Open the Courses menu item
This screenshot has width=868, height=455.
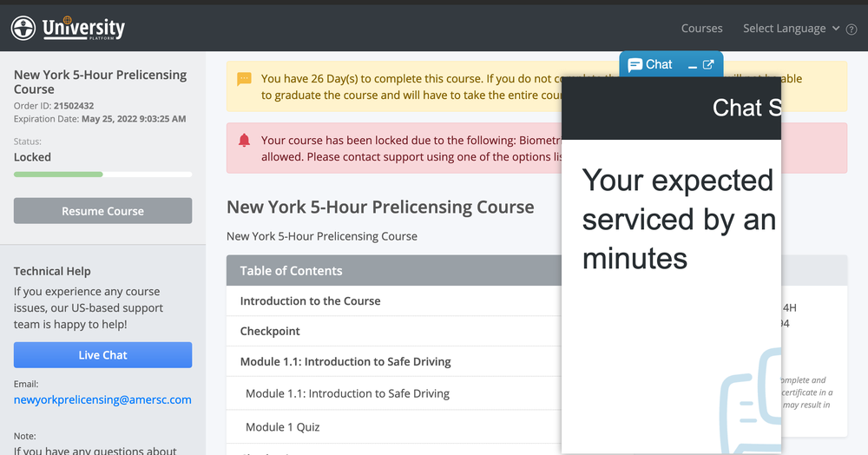click(x=701, y=29)
